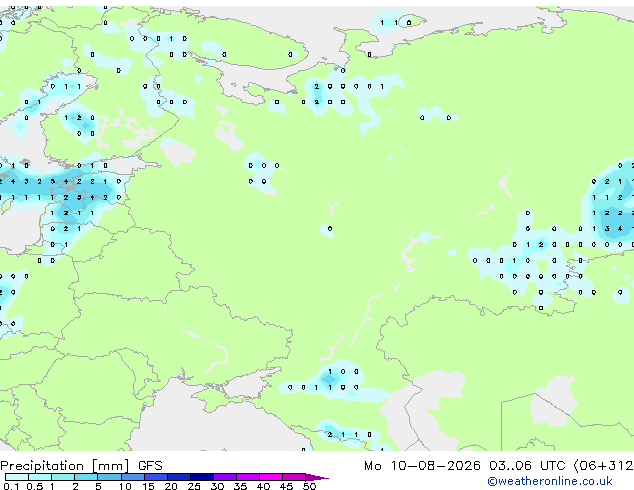
Task: Click legend swatch for 1–2 mm
Action: 63,477
